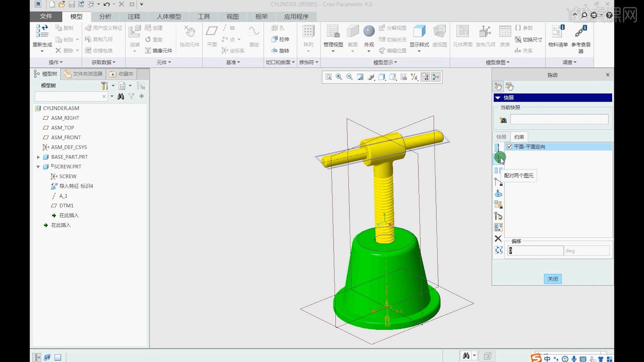
Task: Select DTM1 in the model tree
Action: click(x=66, y=205)
